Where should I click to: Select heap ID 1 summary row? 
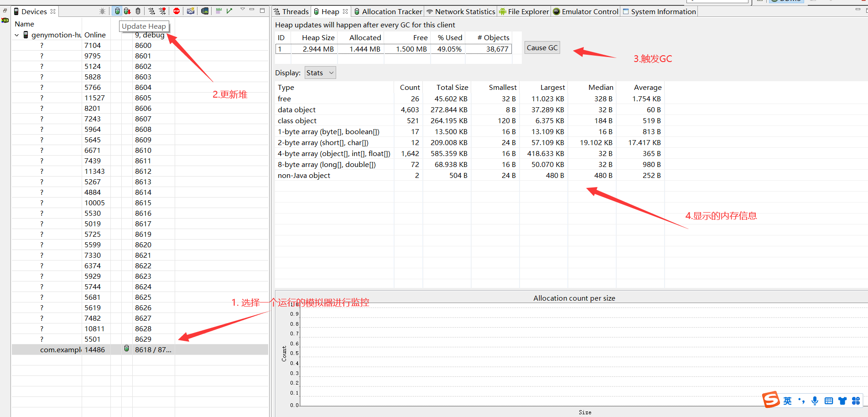394,49
